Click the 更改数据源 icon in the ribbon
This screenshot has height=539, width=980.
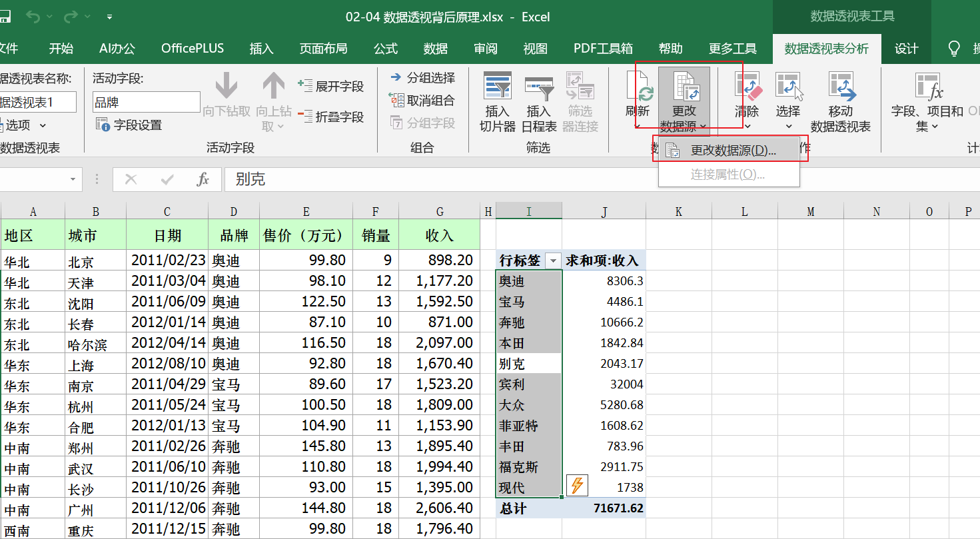(685, 87)
